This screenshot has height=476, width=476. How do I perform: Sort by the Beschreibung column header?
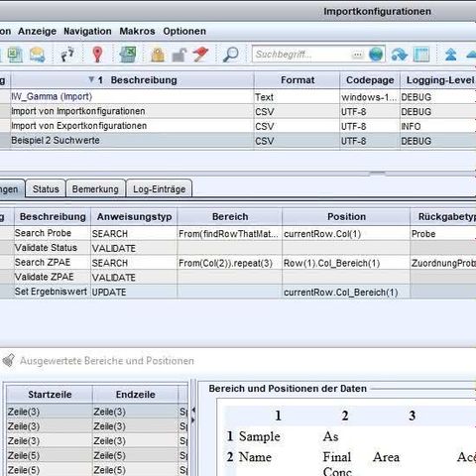coord(144,80)
